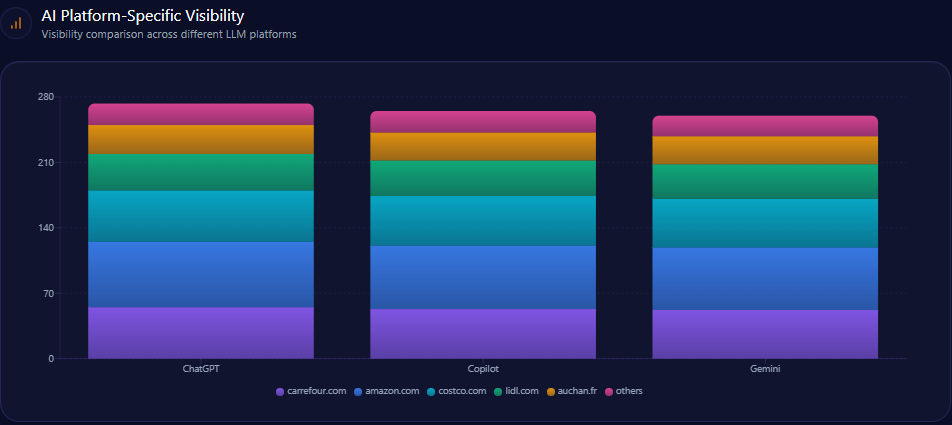Screen dimensions: 952x425
Task: Click blue amazon.com segment in Gemini bar
Action: point(765,279)
